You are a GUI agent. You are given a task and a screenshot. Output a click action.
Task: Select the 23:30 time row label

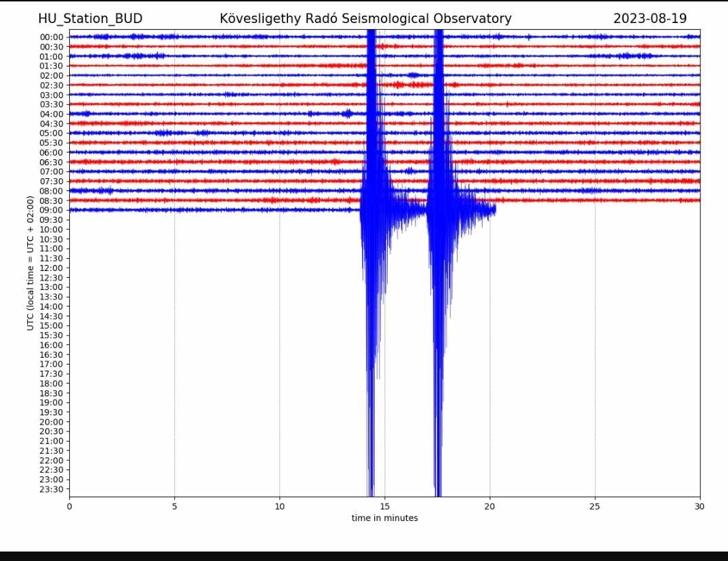coord(52,489)
